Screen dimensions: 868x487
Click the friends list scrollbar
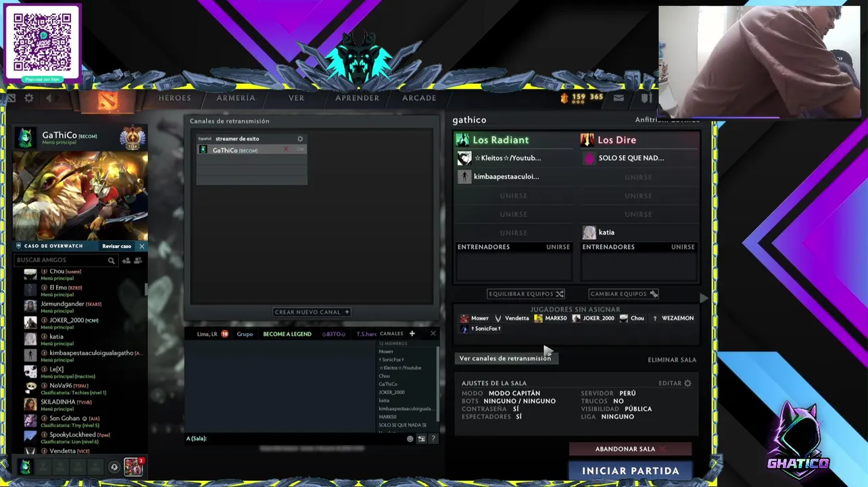pos(146,289)
